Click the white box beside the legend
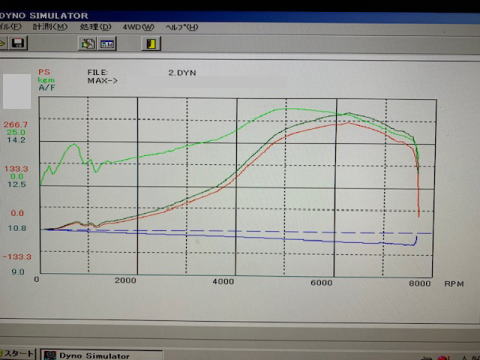The image size is (480, 360). tap(17, 91)
